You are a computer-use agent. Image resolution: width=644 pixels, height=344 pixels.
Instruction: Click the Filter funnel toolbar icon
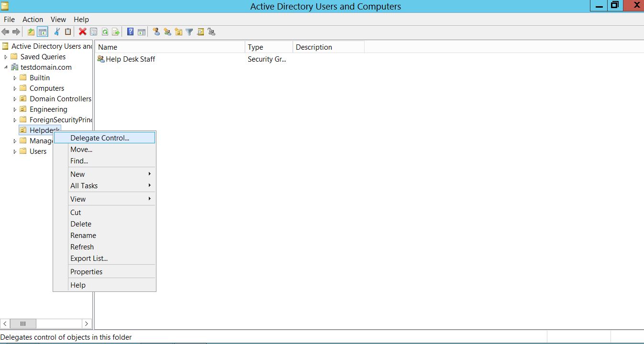point(189,32)
